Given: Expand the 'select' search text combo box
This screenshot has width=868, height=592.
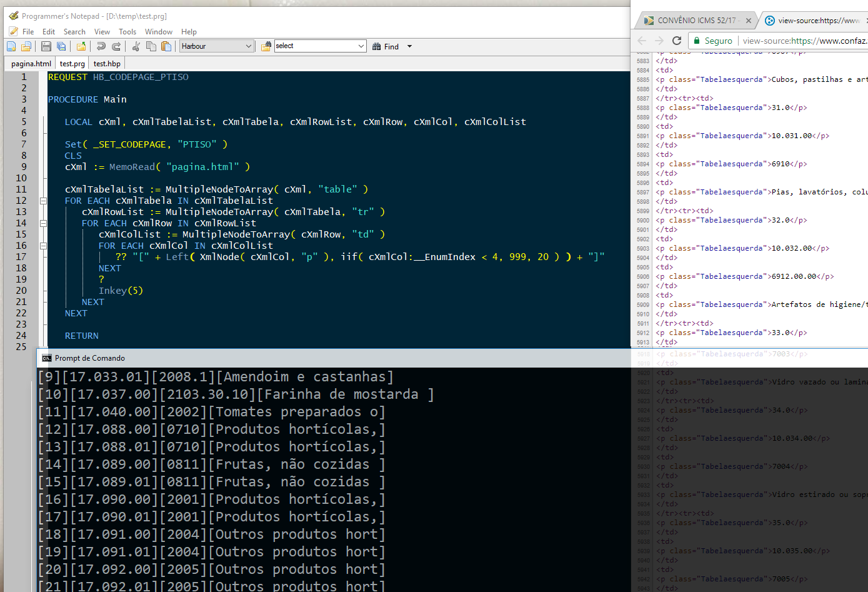Looking at the screenshot, I should click(361, 46).
